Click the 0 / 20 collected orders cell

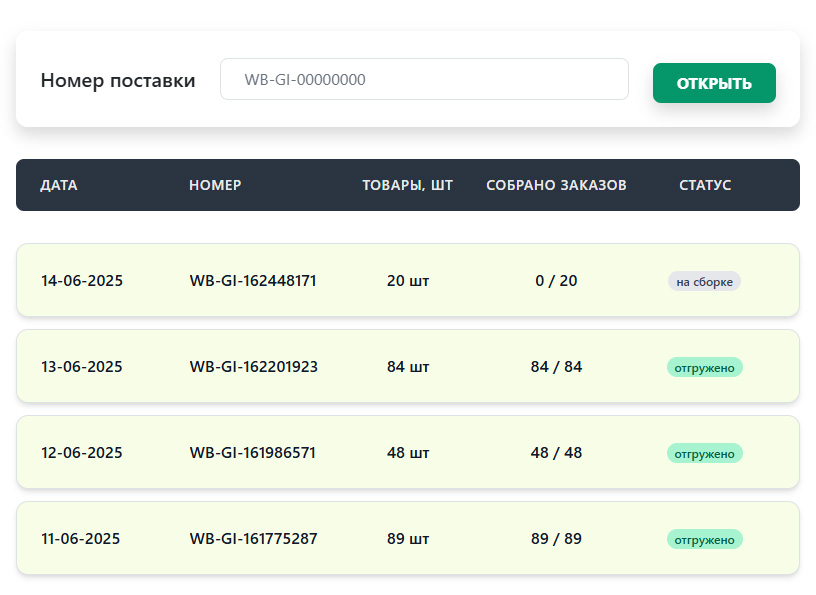point(556,281)
